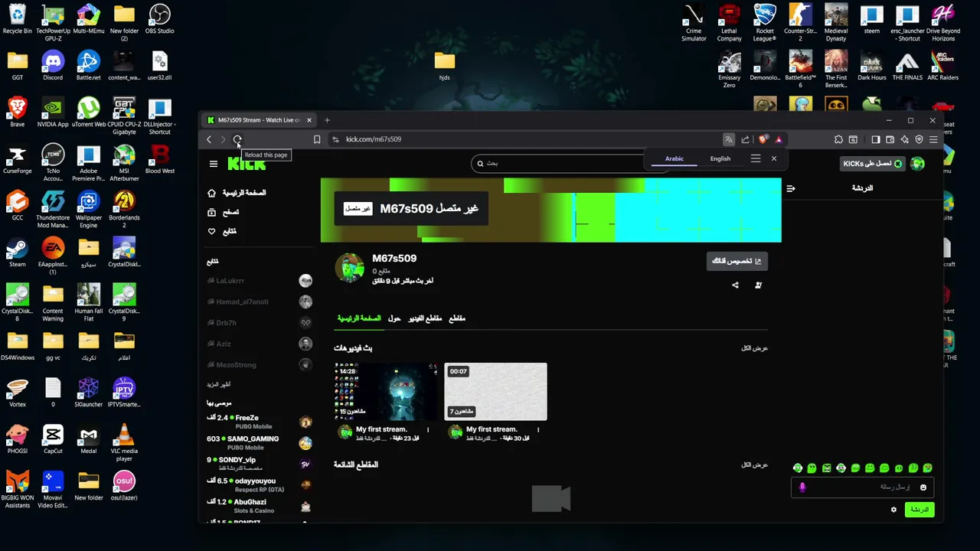Open the browser share icon in address bar
This screenshot has width=980, height=551.
(745, 139)
